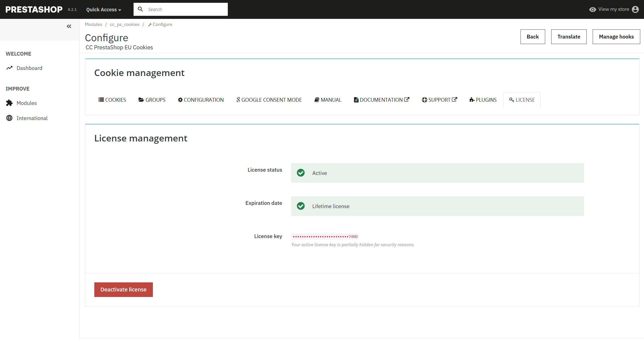Click the green checkmark beside Lifetime license
Viewport: 644px width, 339px height.
click(301, 206)
